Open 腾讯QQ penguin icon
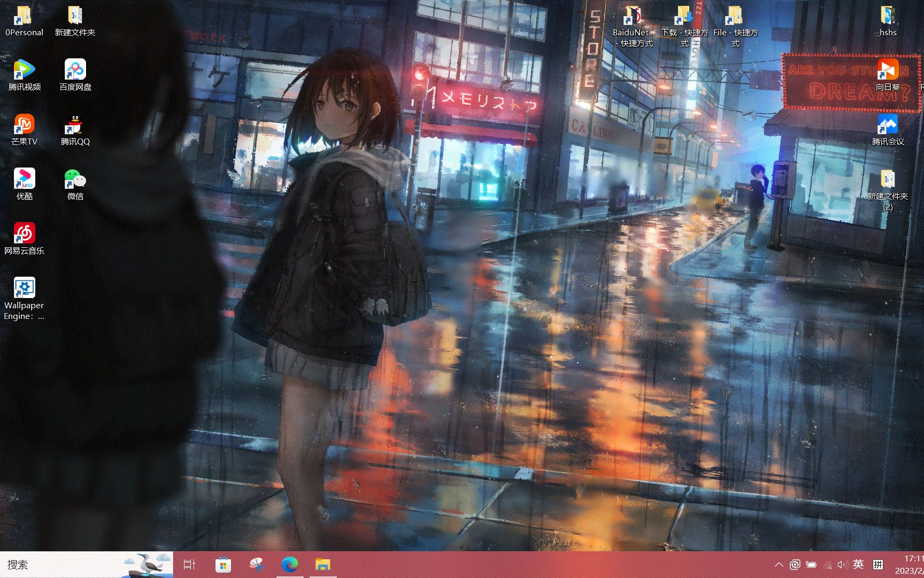Image resolution: width=924 pixels, height=578 pixels. point(75,130)
